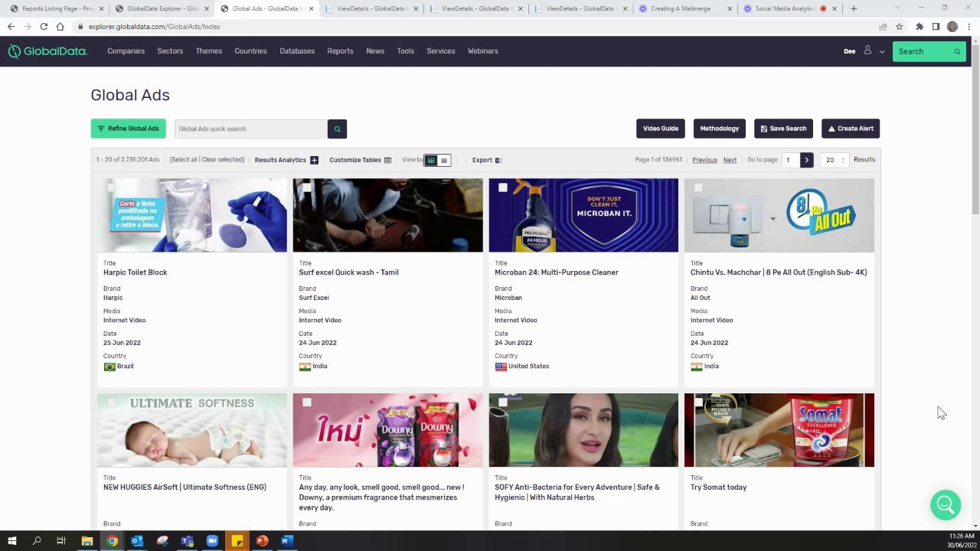
Task: Open the Somat ad thumbnail
Action: (x=779, y=430)
